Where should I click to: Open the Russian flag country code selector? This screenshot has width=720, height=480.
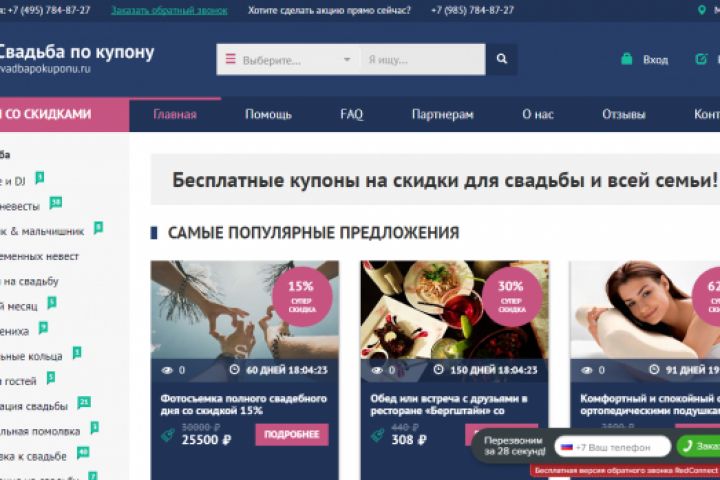pyautogui.click(x=567, y=447)
